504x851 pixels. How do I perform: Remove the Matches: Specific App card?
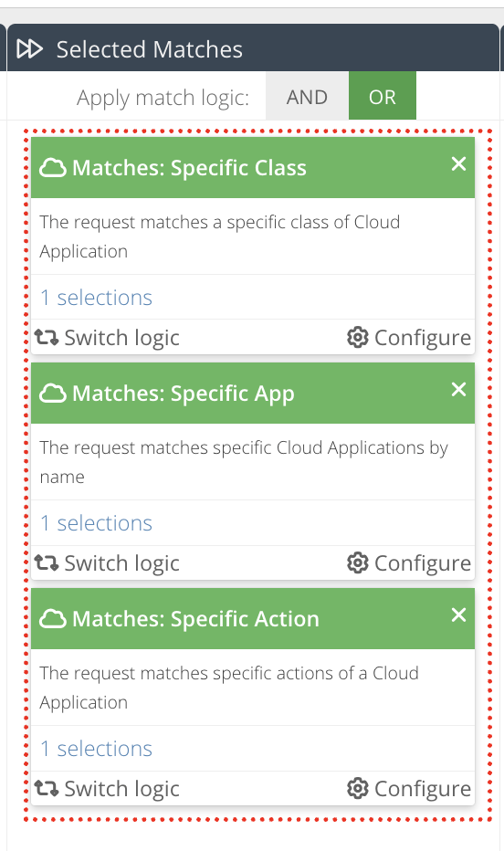coord(458,389)
